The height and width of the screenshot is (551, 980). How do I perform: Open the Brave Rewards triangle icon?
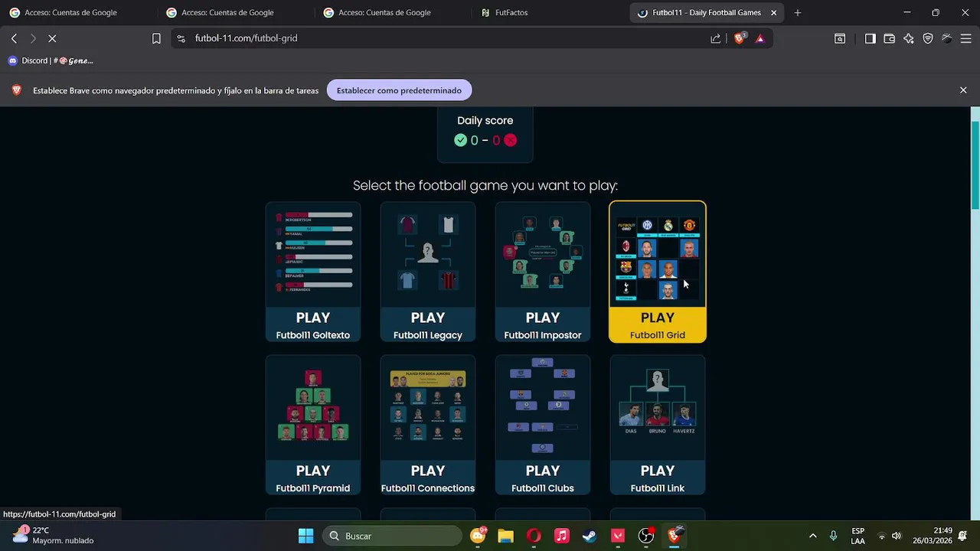click(759, 38)
